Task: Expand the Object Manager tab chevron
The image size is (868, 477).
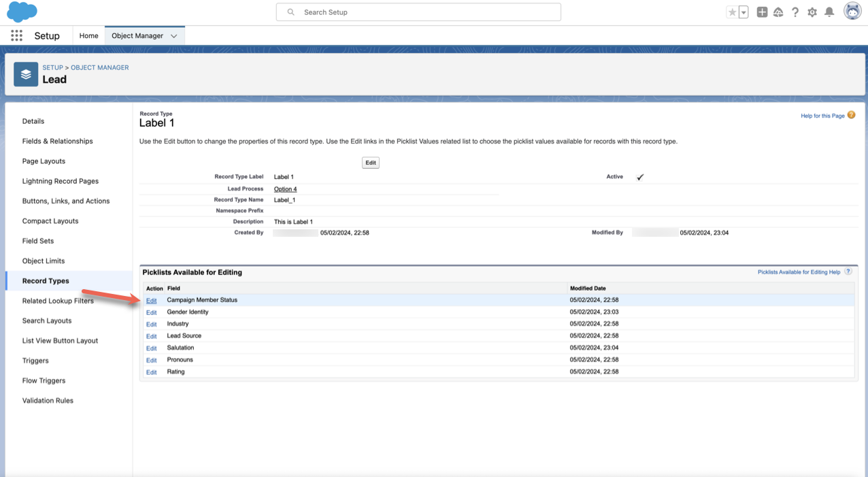Action: pyautogui.click(x=174, y=36)
